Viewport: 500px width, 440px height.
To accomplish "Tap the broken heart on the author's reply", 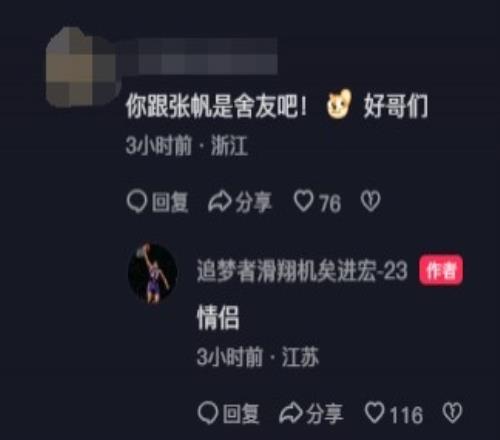I will (x=452, y=413).
